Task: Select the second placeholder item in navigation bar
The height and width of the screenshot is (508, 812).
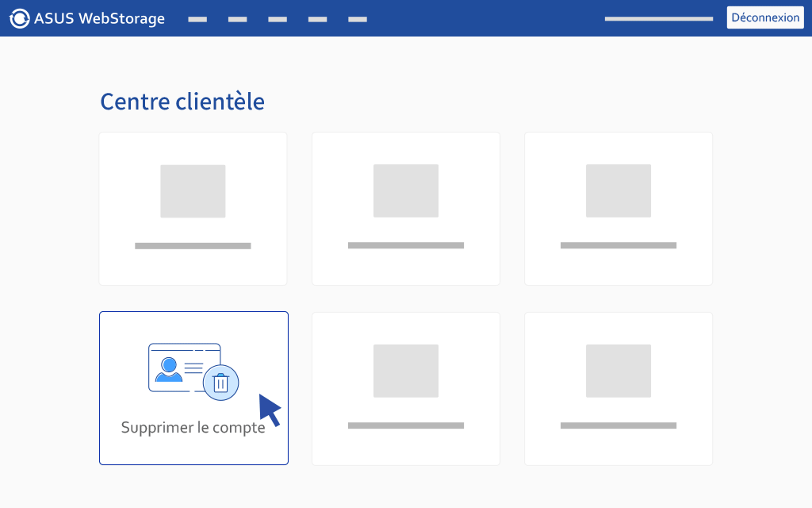Action: 237,19
